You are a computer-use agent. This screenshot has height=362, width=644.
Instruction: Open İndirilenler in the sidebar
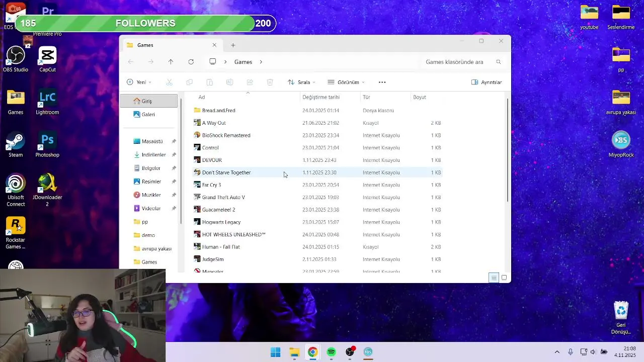pyautogui.click(x=149, y=155)
